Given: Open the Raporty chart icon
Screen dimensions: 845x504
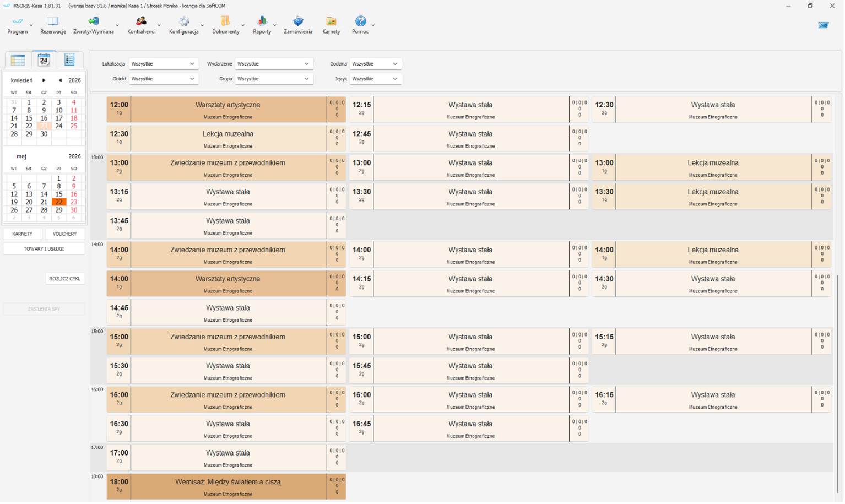Looking at the screenshot, I should tap(262, 21).
